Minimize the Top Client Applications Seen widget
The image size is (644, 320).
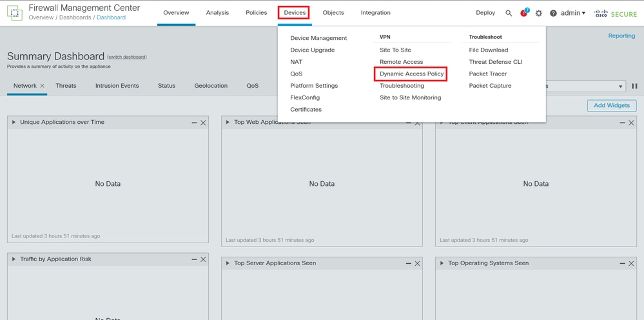(623, 123)
